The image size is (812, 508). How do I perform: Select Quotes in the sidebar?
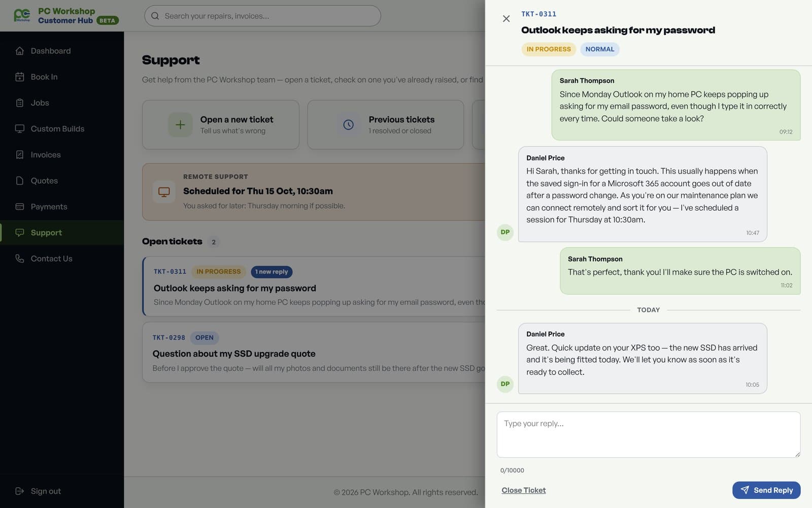tap(62, 180)
